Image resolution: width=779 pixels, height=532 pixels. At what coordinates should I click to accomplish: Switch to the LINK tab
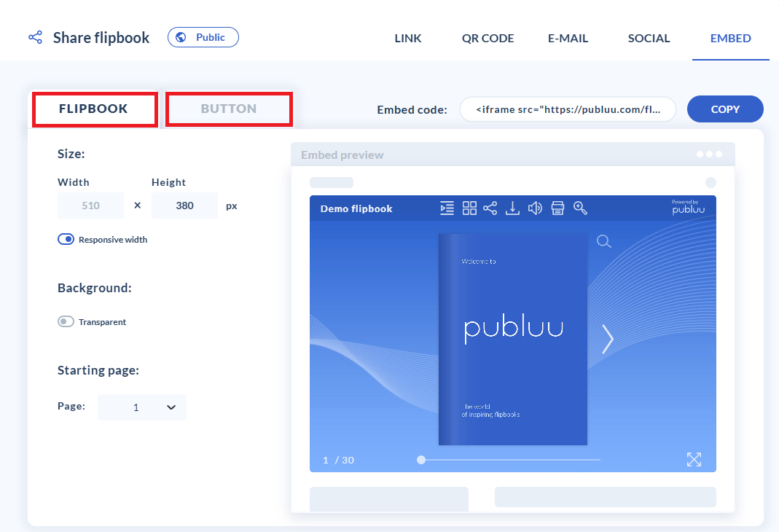(408, 38)
